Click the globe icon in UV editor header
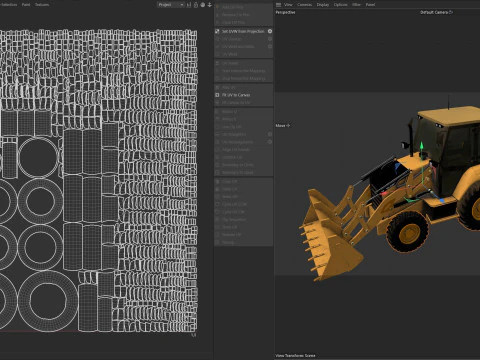Screen dimensions: 480x360 (x=203, y=5)
